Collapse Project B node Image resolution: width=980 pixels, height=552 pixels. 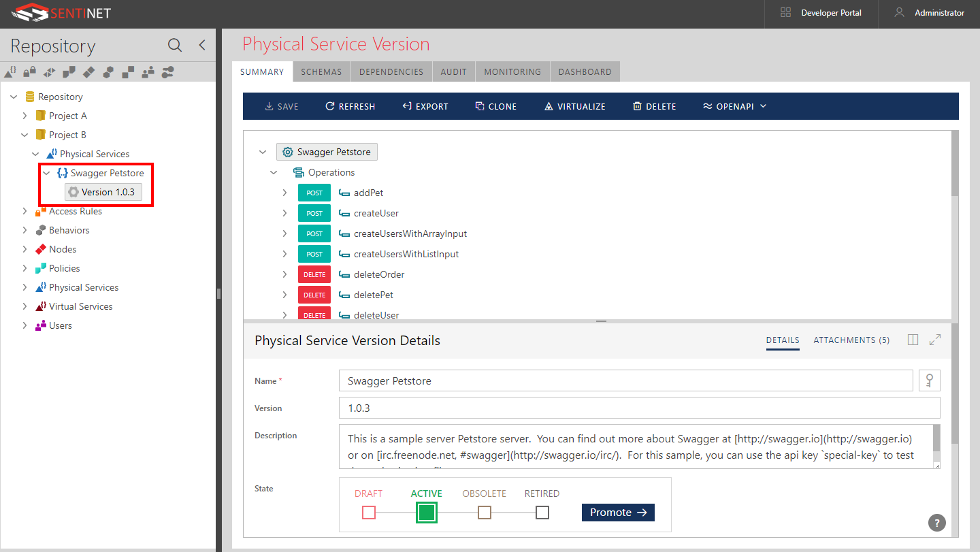(24, 135)
